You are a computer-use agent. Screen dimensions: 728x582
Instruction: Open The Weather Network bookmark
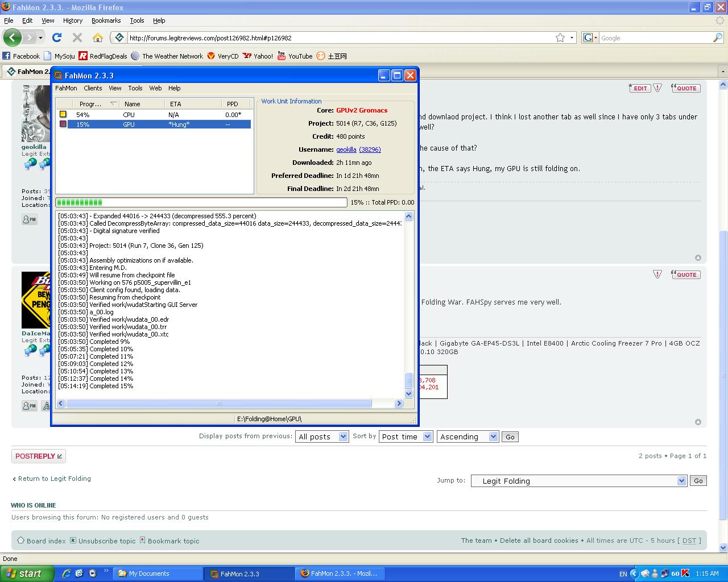point(167,56)
